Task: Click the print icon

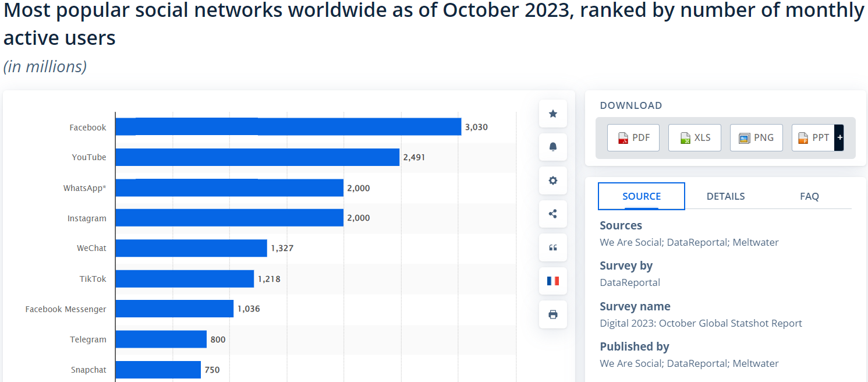Action: point(553,314)
